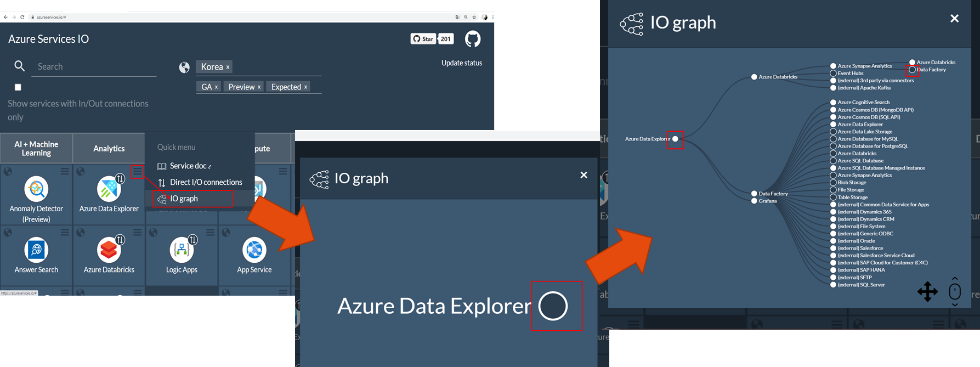Click I/O arrows badge on Logic Apps card
Screen dimensions: 980x367
192,240
